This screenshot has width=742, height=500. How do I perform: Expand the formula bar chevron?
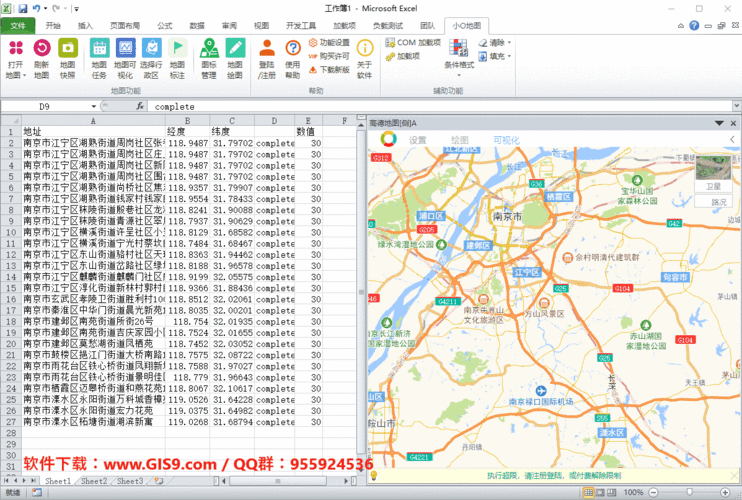tap(737, 106)
